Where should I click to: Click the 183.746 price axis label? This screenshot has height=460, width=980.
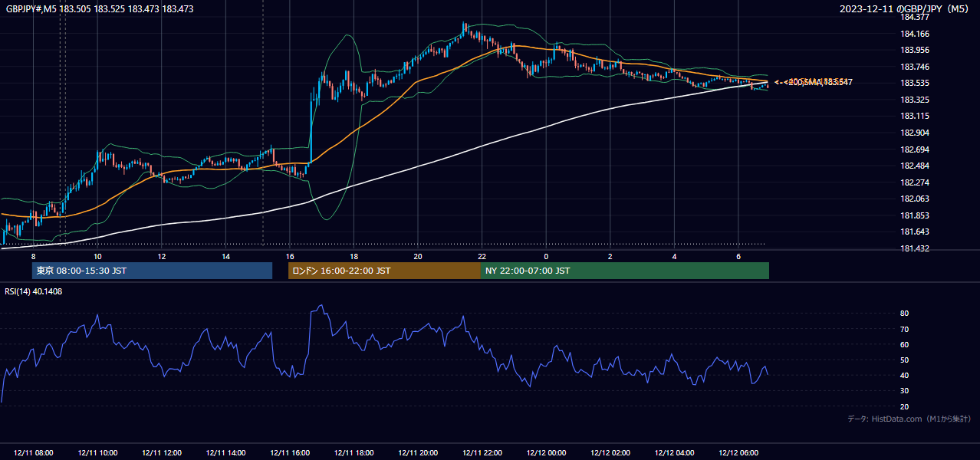pos(914,67)
